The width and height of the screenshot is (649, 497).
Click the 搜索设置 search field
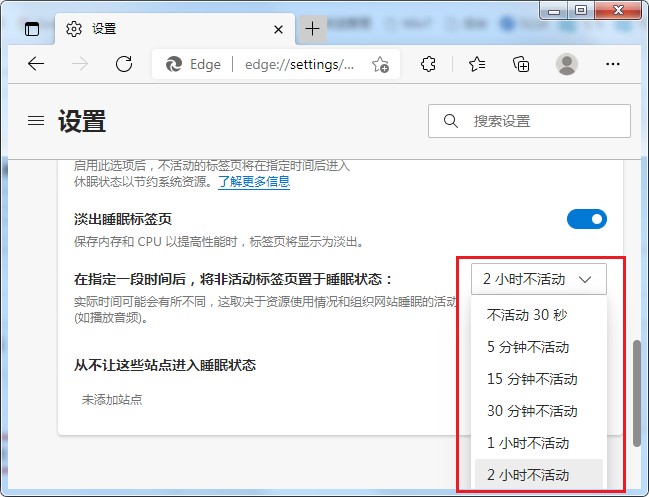point(529,121)
